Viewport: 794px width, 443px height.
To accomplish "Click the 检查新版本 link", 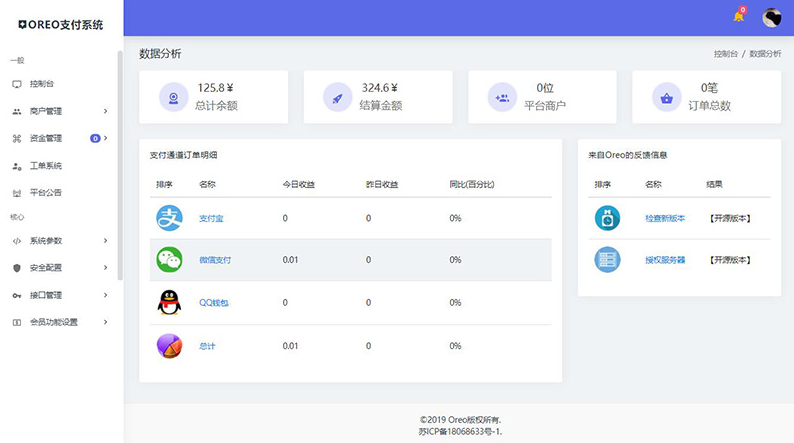I will coord(665,219).
